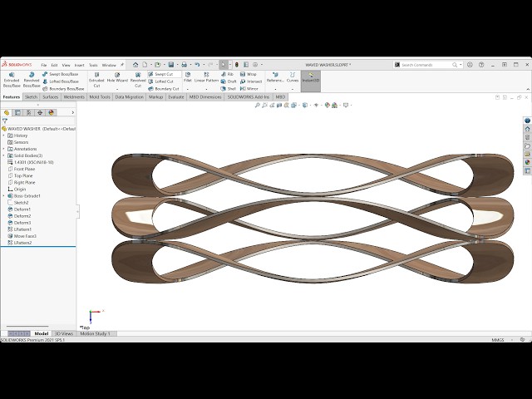Select the Linear Pattern tool

[206, 77]
